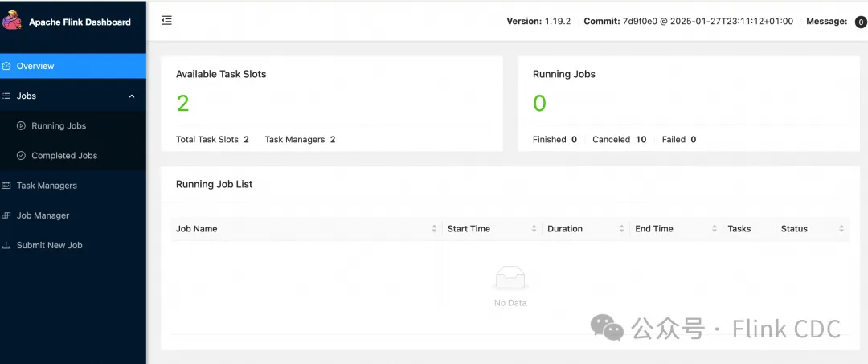Viewport: 868px width, 364px height.
Task: Sort the table by Duration
Action: [621, 229]
